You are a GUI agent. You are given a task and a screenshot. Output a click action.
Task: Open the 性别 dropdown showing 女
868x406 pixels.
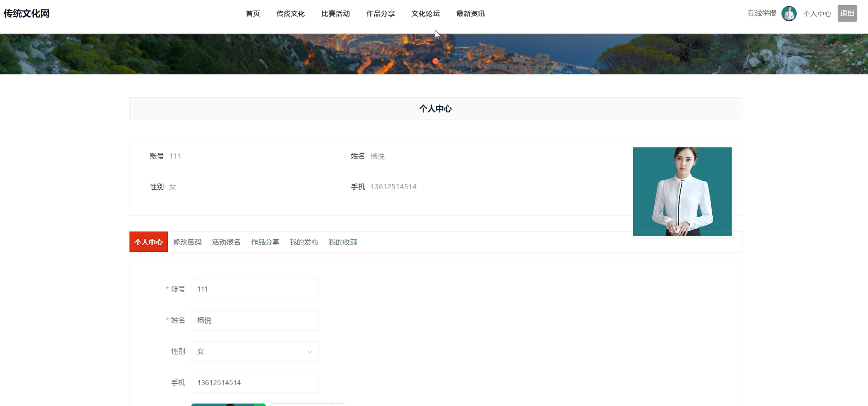coord(254,351)
